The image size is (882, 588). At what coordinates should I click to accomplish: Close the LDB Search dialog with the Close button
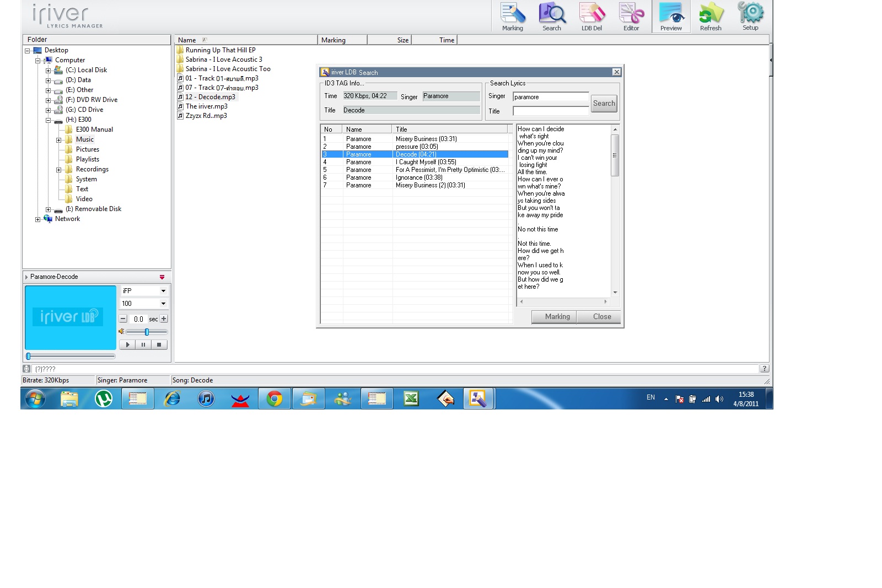[599, 317]
